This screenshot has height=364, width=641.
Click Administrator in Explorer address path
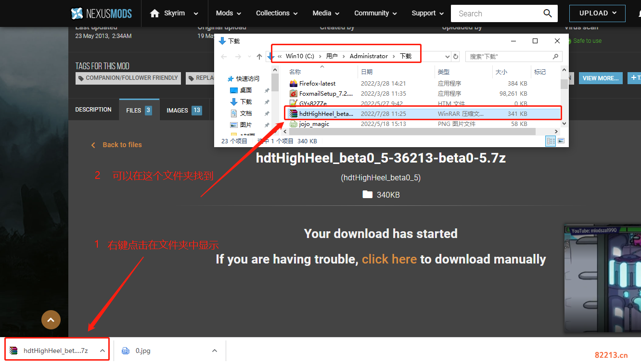pos(369,56)
